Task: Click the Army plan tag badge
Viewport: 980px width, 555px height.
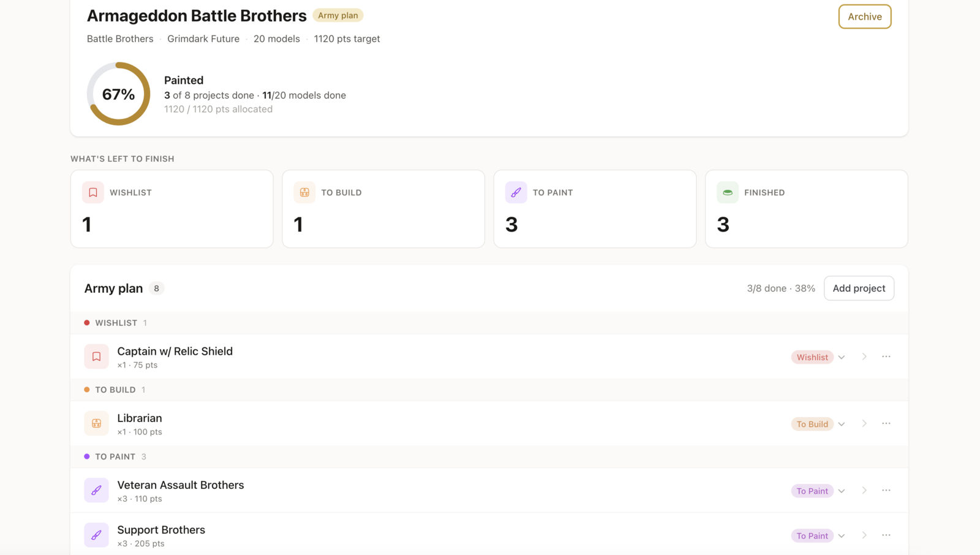Action: click(x=338, y=15)
